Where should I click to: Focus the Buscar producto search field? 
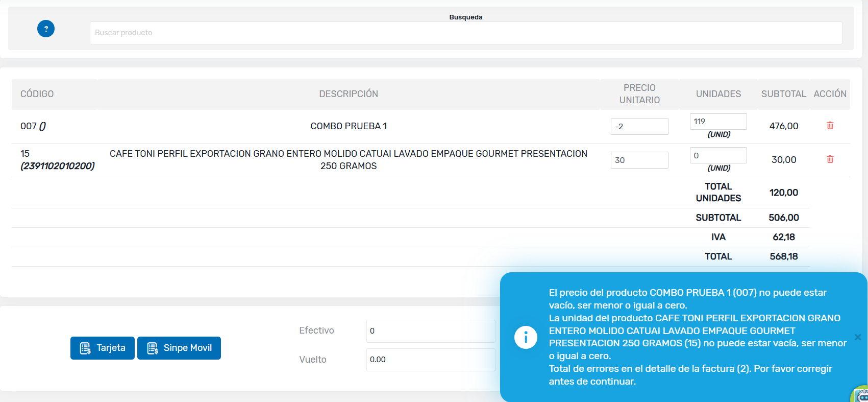tap(465, 33)
